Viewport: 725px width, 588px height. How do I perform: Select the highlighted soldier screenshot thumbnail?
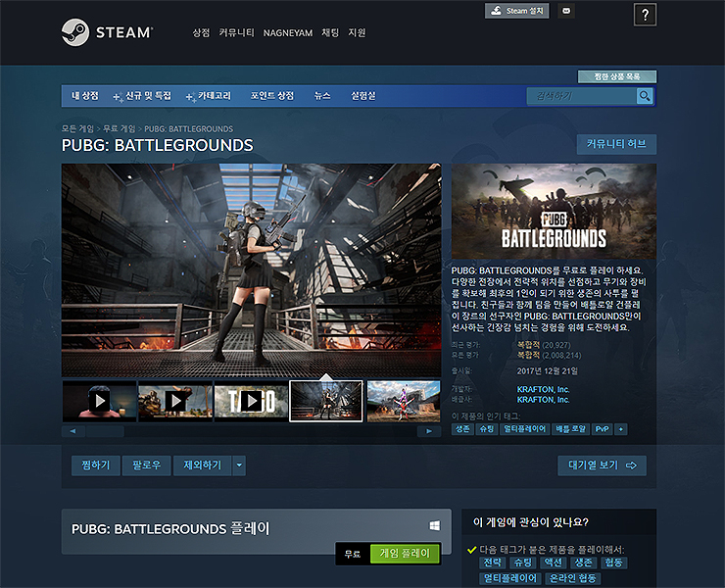326,401
